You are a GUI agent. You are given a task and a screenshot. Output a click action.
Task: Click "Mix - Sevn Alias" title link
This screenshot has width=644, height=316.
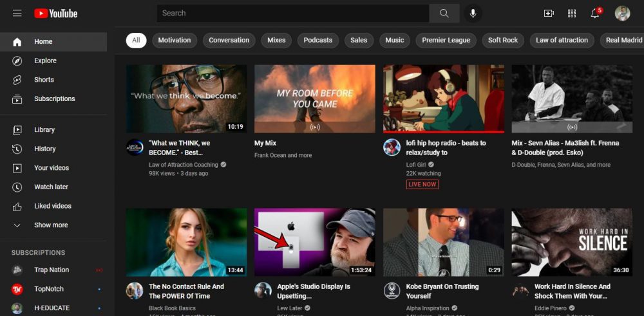click(x=565, y=148)
